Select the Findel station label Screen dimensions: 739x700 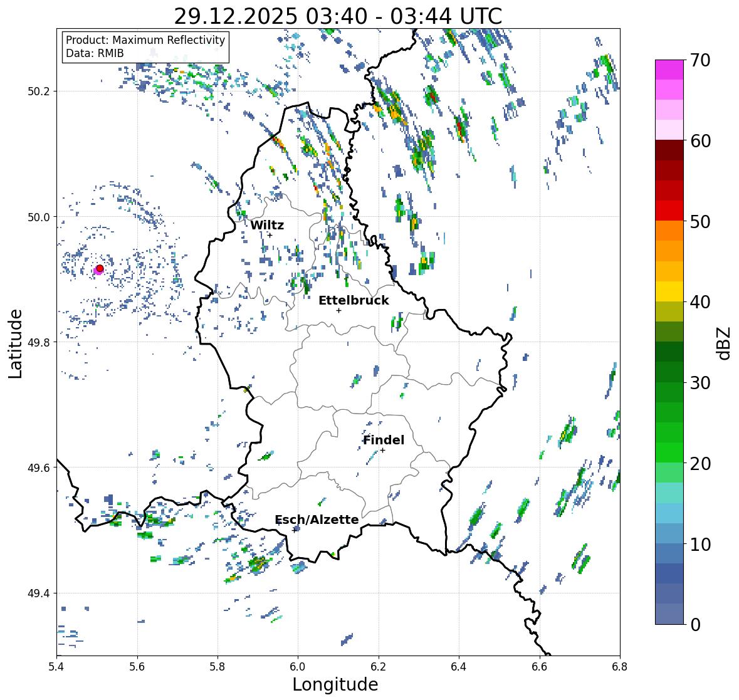[x=383, y=440]
